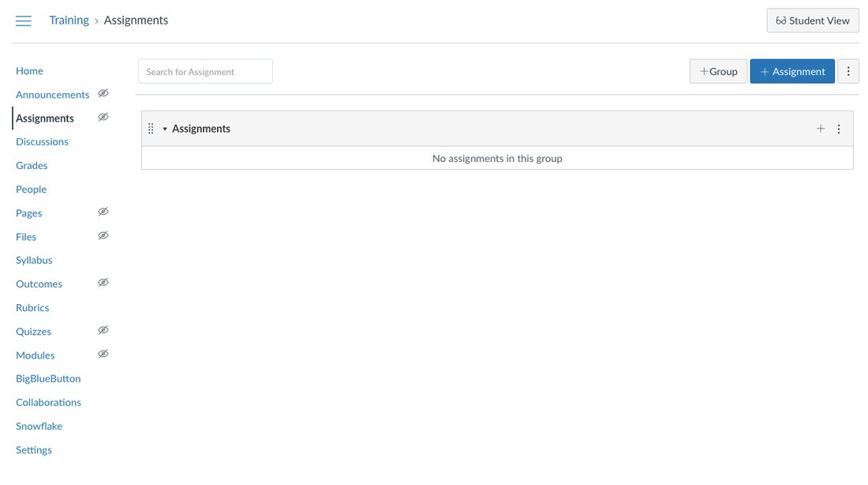Open the Assignments group kebab menu
Screen dimensions: 868x485
click(x=839, y=128)
